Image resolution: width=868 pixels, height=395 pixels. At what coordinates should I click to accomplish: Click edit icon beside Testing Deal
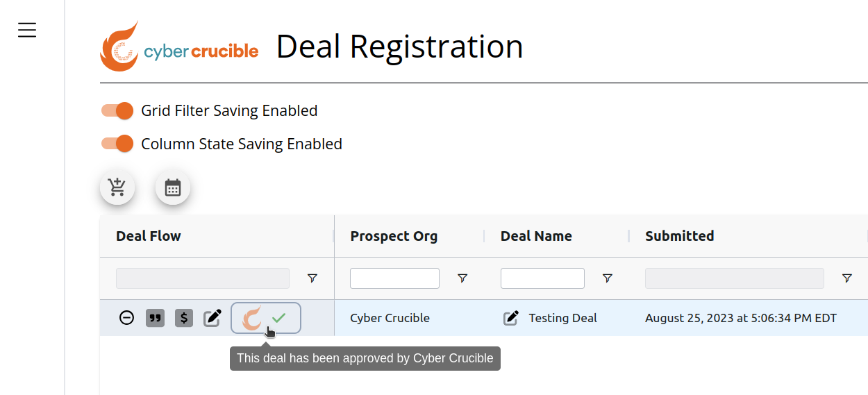(511, 318)
